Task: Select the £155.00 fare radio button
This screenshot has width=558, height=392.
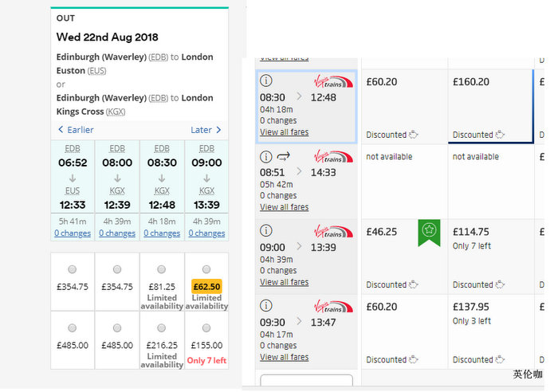Action: 206,327
